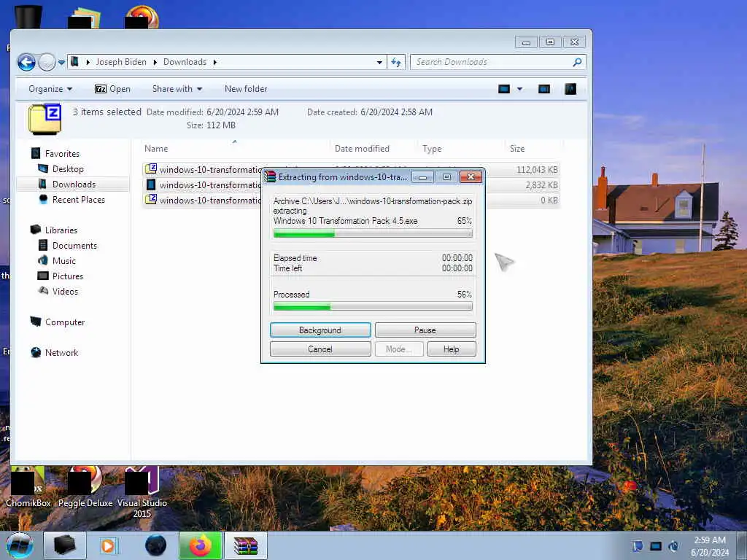Open the address bar history dropdown
This screenshot has width=747, height=560.
379,63
